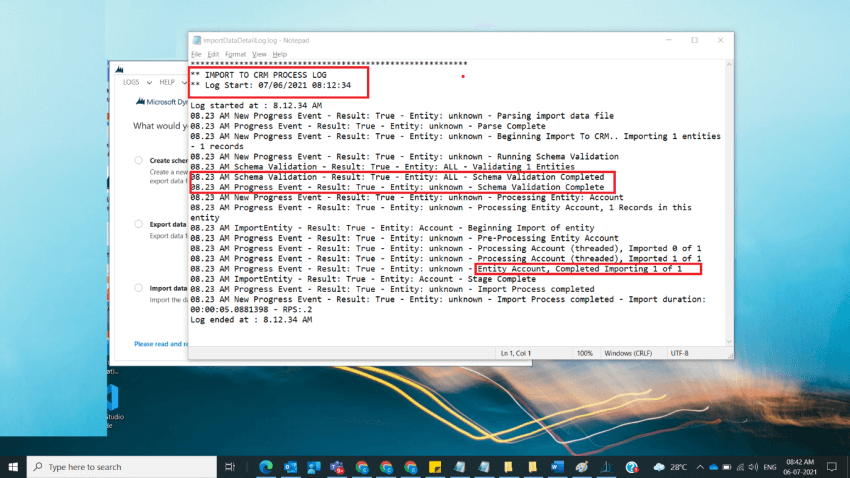Click Ln 1, Col 1 in the status bar
Viewport: 850px width, 478px height.
[x=516, y=353]
